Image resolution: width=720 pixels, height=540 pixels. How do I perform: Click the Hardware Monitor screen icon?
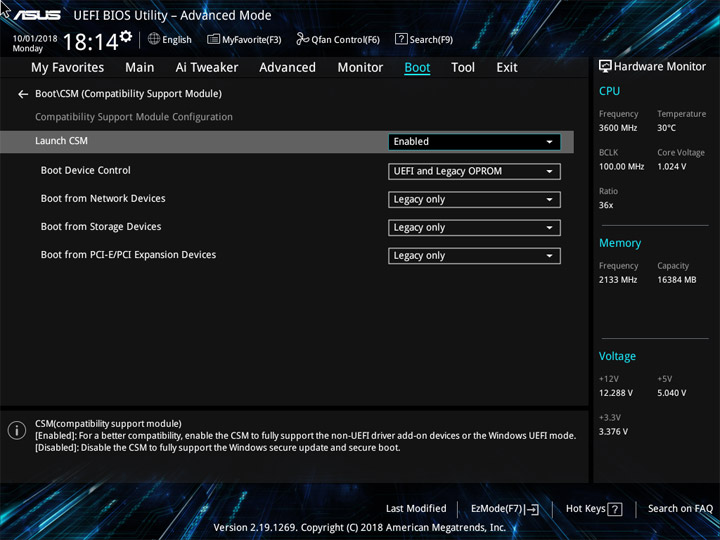(605, 66)
